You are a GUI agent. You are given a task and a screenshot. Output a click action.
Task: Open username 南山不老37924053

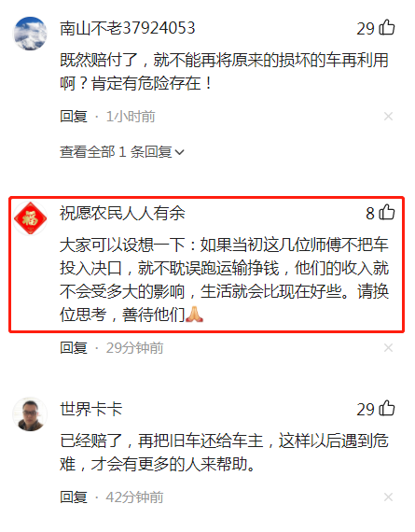click(128, 28)
